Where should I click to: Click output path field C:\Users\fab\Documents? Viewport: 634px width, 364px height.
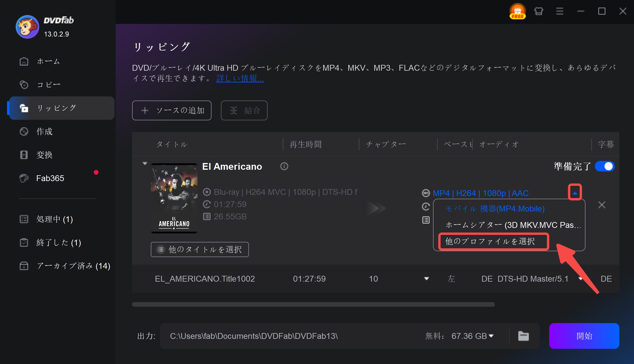tap(254, 336)
